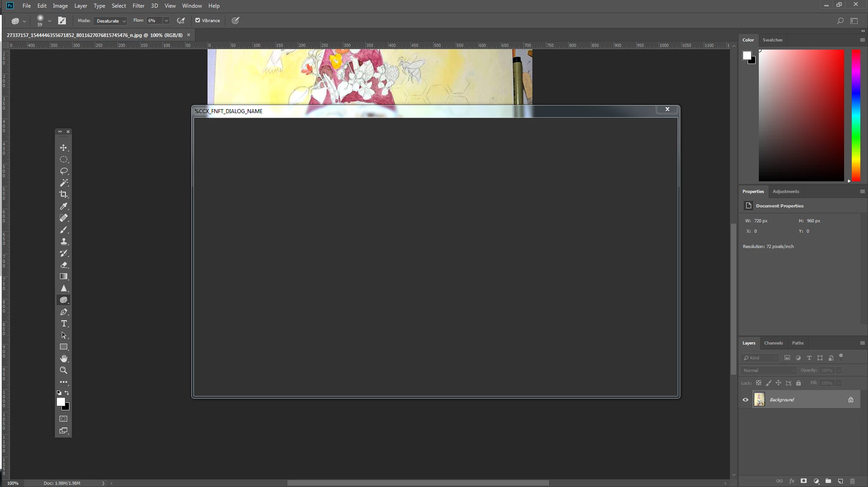Select the Crop tool
868x487 pixels.
(x=64, y=194)
